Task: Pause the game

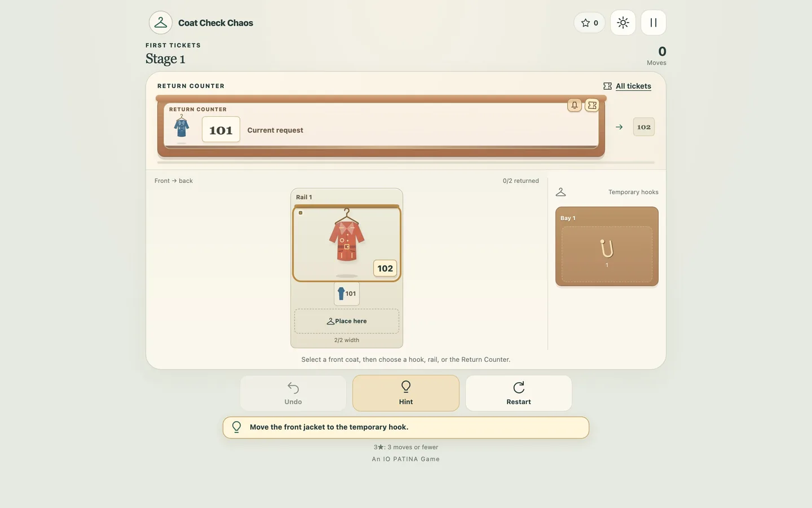Action: click(x=654, y=23)
